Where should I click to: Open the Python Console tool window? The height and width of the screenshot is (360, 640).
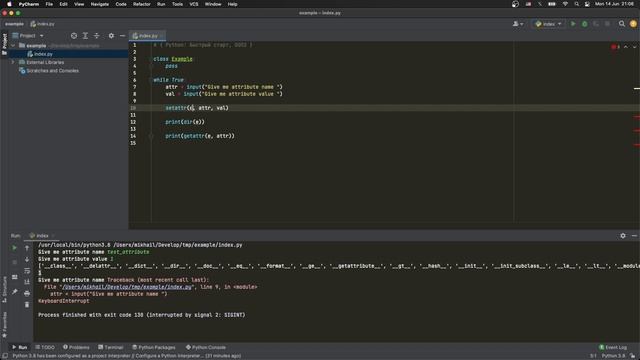[x=206, y=347]
